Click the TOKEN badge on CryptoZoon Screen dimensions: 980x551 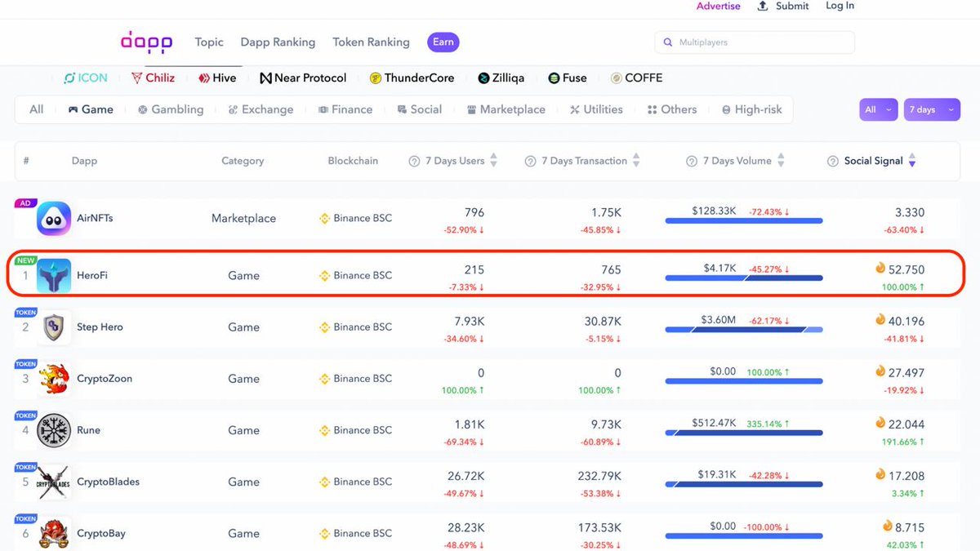point(26,364)
